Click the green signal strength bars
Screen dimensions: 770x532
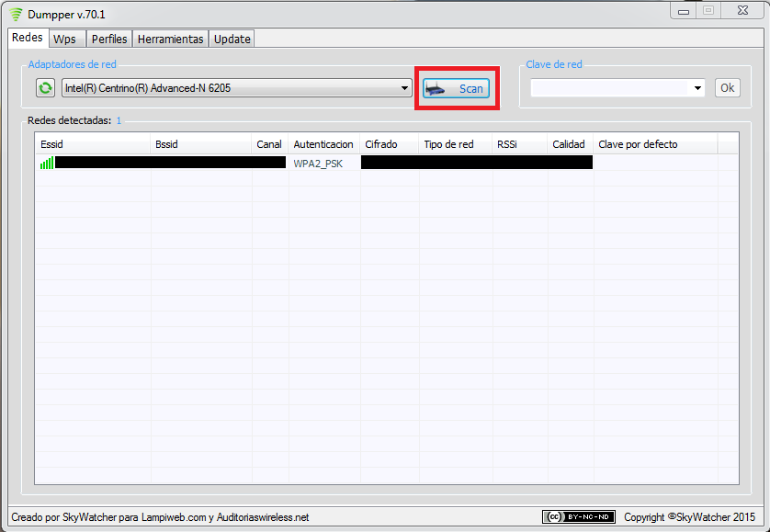click(46, 163)
